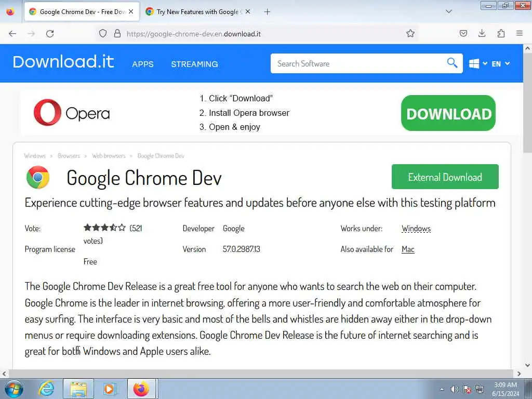
Task: Switch to Try New Features with Google tab
Action: [198, 11]
